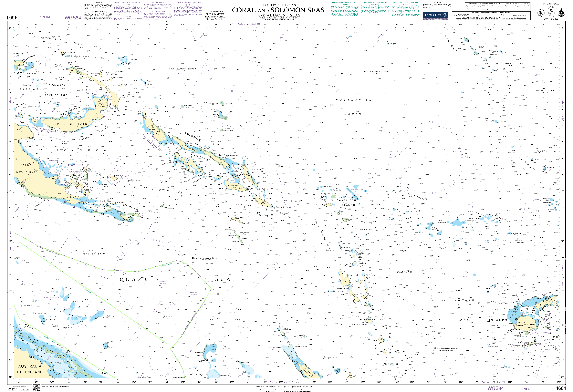Click the 'PAPUA' land label

click(x=26, y=165)
